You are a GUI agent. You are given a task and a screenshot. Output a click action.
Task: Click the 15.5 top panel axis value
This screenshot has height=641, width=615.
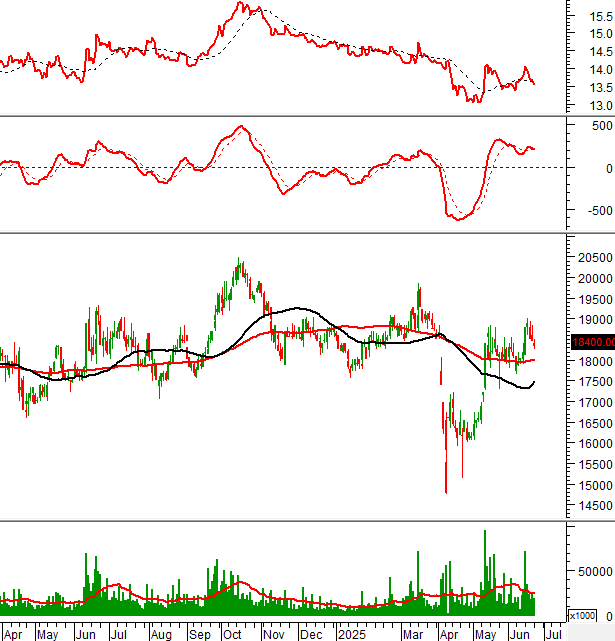click(x=601, y=16)
